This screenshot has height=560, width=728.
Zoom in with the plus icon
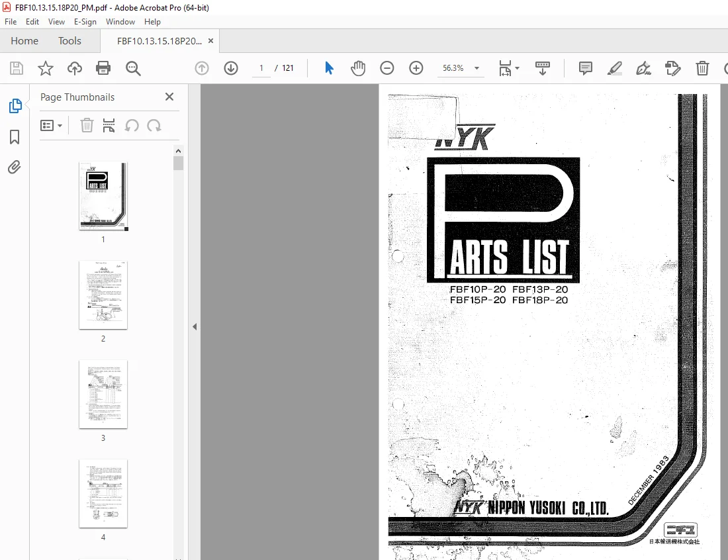tap(416, 68)
